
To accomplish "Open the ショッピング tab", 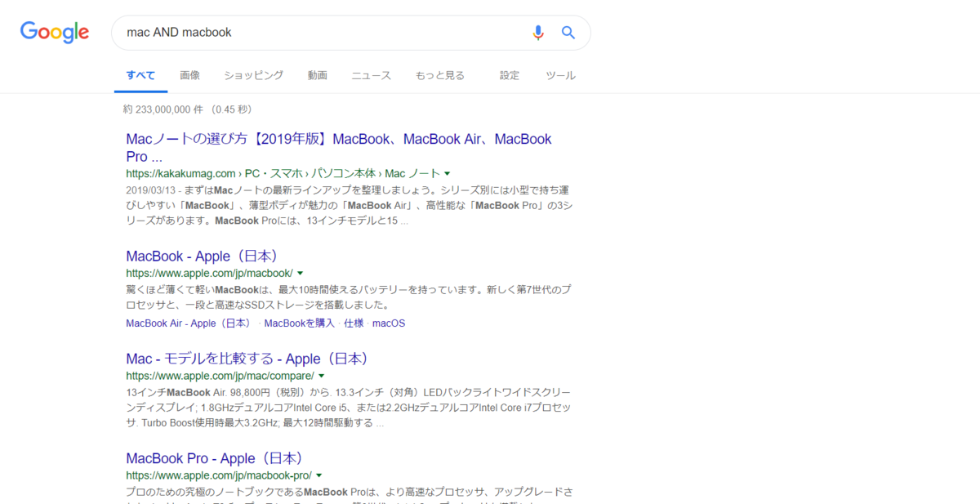I will coord(254,75).
